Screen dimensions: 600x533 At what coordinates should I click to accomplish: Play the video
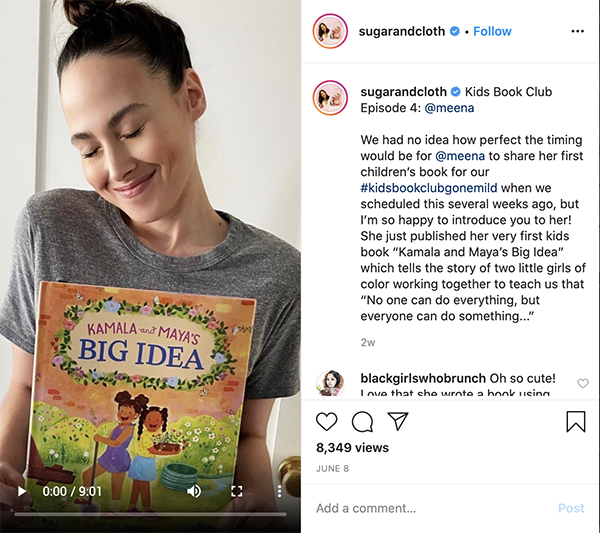22,491
